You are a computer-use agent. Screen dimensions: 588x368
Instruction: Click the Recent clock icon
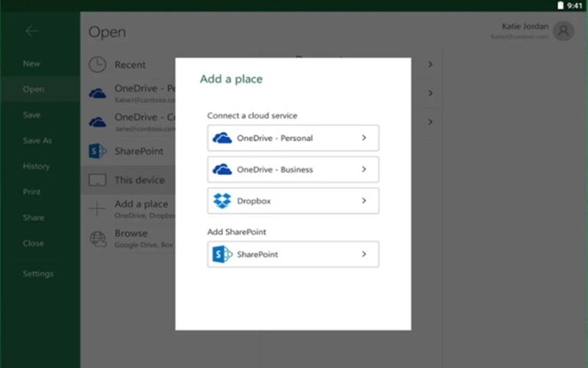97,65
